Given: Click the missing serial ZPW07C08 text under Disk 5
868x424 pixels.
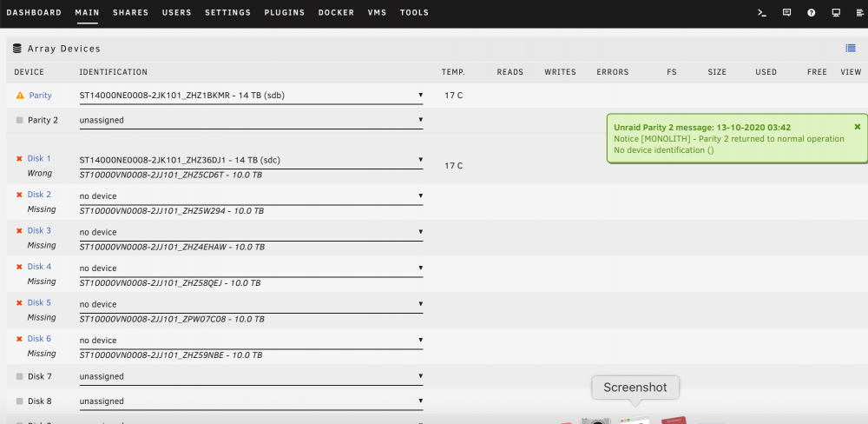Looking at the screenshot, I should [172, 319].
